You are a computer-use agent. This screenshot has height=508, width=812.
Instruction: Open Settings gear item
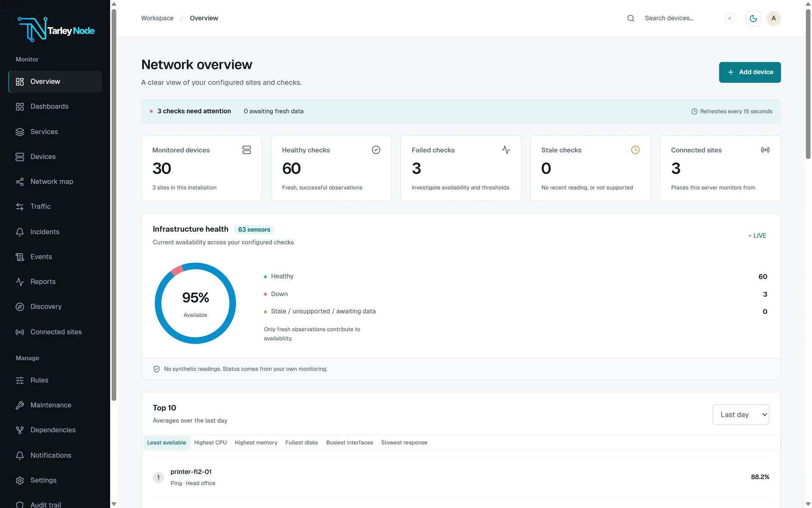(x=55, y=480)
